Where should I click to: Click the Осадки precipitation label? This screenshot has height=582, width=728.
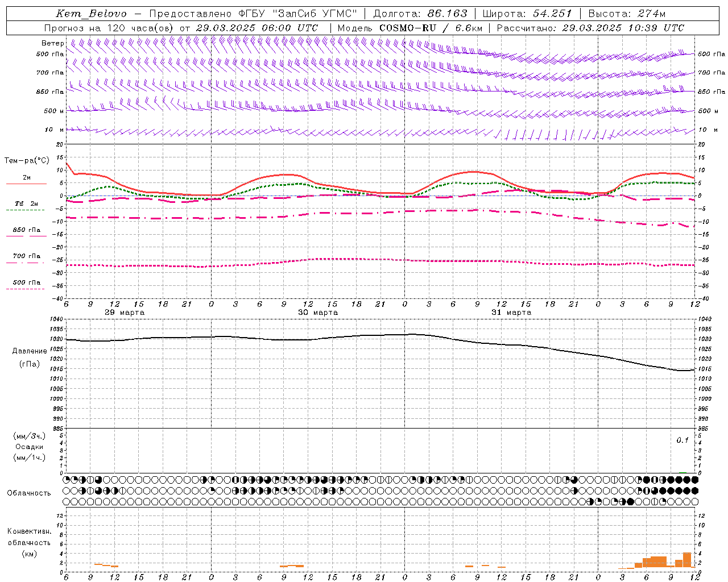(x=30, y=447)
